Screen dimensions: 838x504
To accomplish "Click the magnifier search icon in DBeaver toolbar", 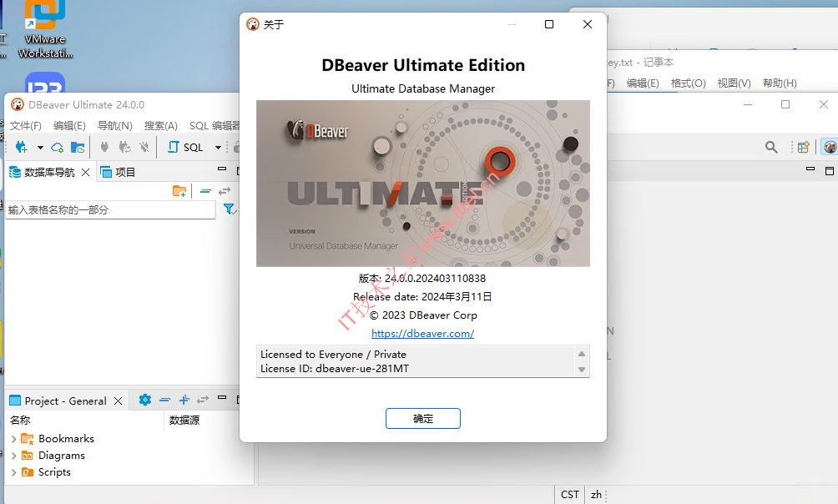I will tap(771, 147).
